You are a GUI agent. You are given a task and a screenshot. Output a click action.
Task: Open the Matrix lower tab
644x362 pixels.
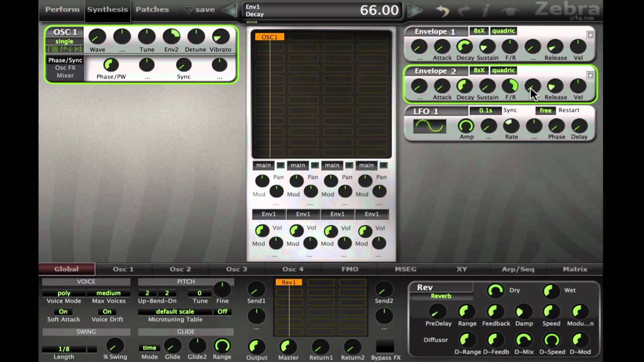[x=575, y=269]
